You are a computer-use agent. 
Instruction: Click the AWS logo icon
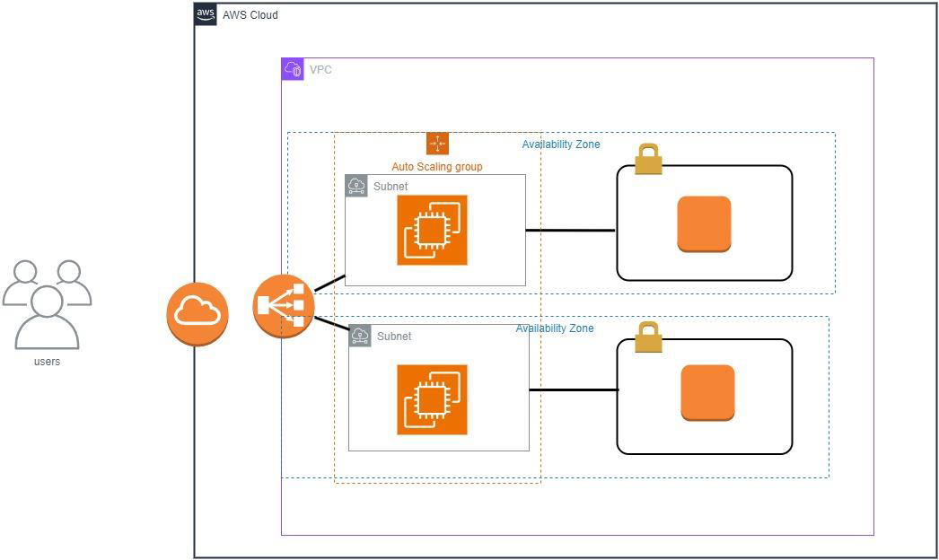pyautogui.click(x=206, y=14)
